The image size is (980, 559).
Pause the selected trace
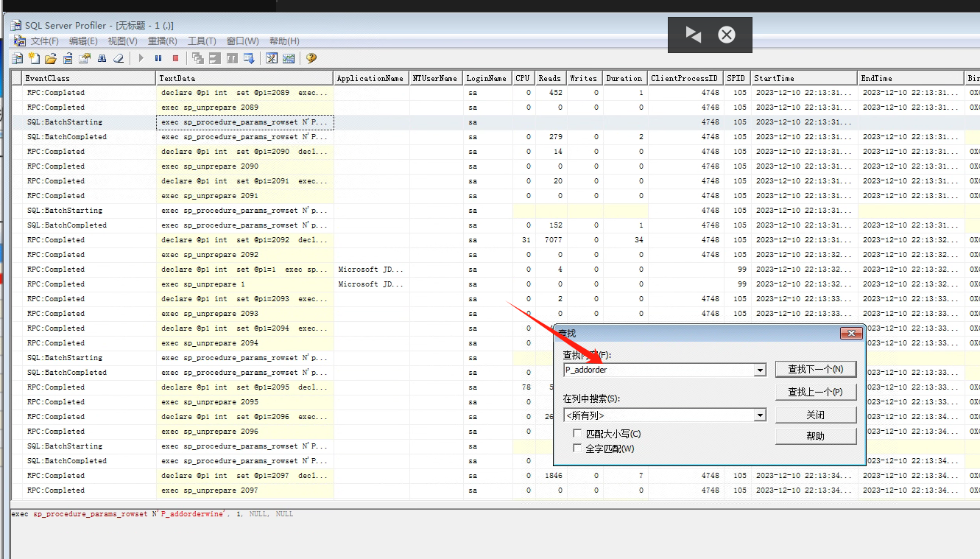coord(158,58)
